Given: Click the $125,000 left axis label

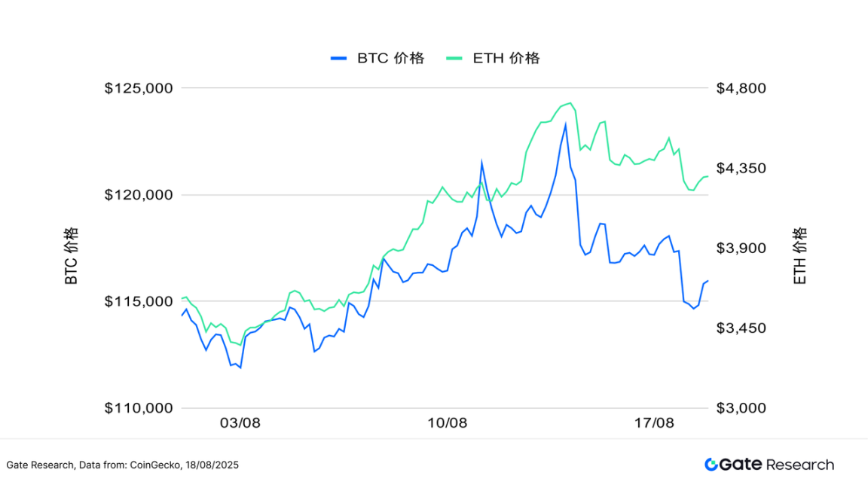Looking at the screenshot, I should [139, 88].
